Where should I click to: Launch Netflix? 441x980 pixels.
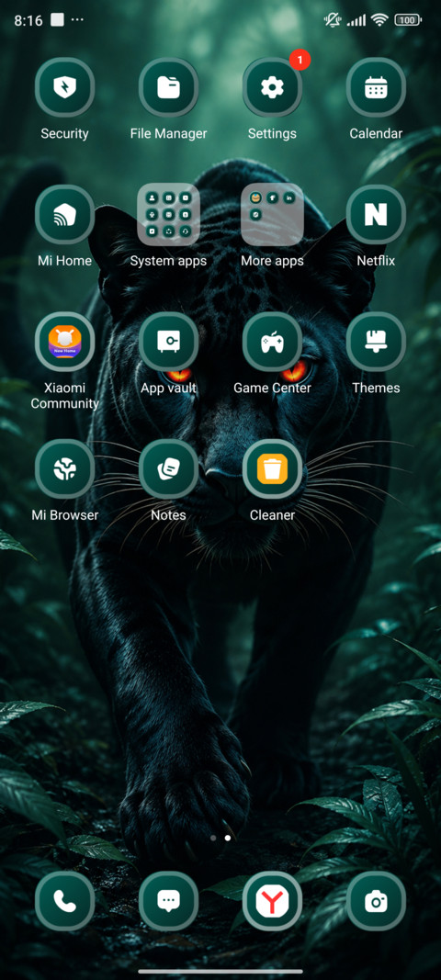376,214
